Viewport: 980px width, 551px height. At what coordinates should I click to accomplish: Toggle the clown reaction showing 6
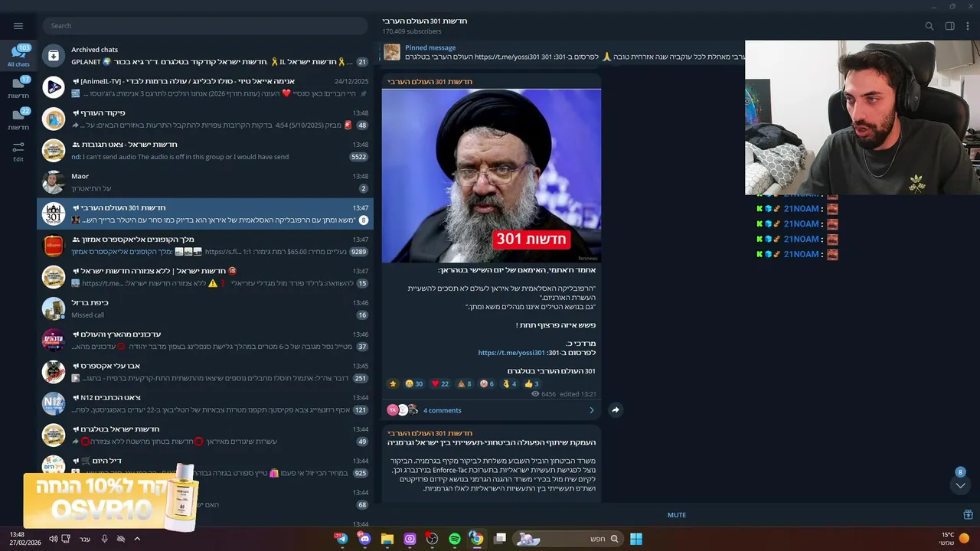tap(487, 383)
